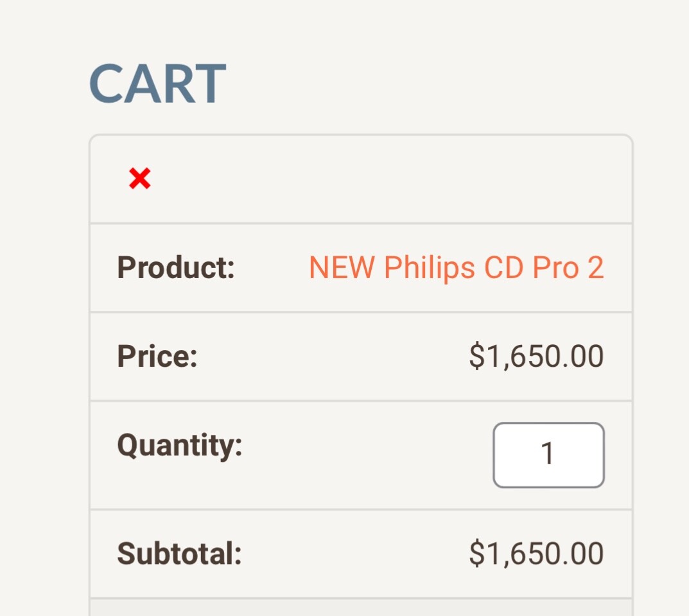Open the NEW Philips CD Pro 2 link
The height and width of the screenshot is (616, 689).
point(457,267)
